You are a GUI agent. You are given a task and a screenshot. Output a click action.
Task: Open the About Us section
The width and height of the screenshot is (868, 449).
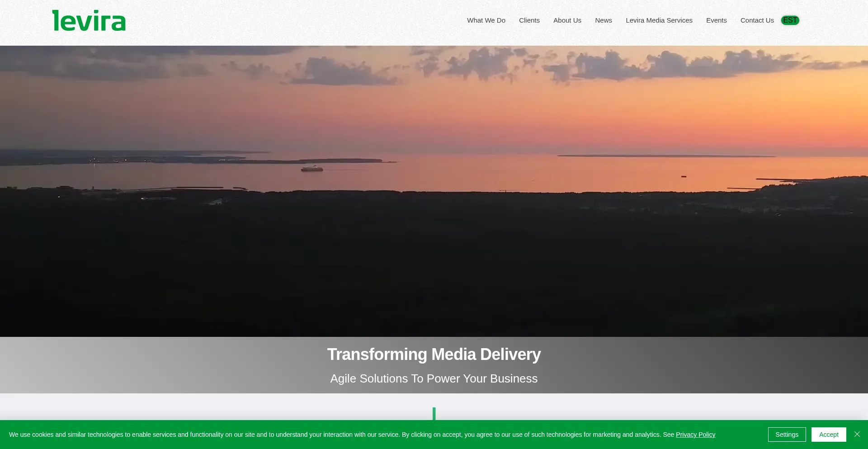click(x=567, y=20)
